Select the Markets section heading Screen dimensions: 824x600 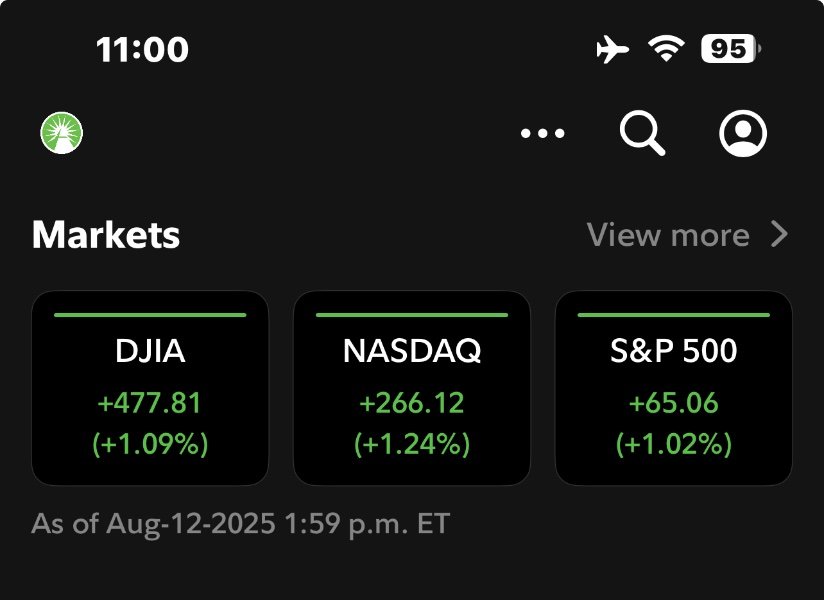[x=106, y=235]
